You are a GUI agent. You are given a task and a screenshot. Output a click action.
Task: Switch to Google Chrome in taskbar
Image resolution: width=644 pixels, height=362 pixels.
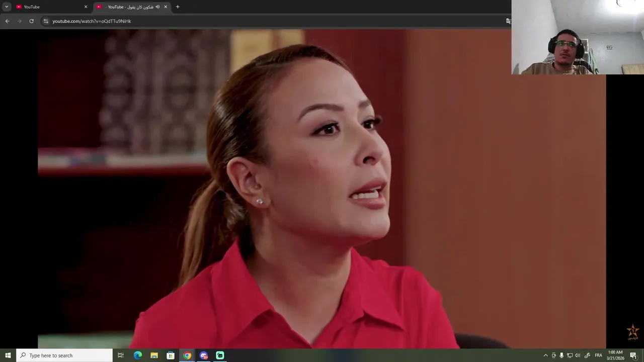pyautogui.click(x=187, y=355)
